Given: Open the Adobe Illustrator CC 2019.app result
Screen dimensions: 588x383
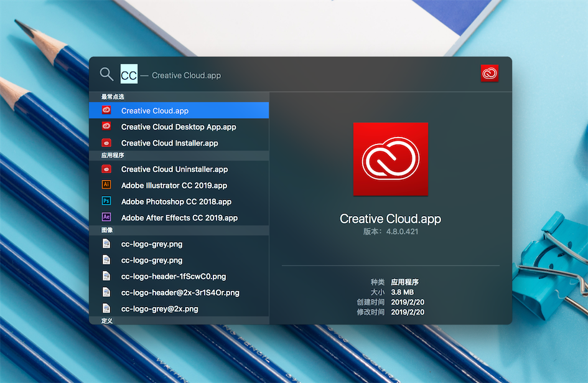Looking at the screenshot, I should pos(179,186).
